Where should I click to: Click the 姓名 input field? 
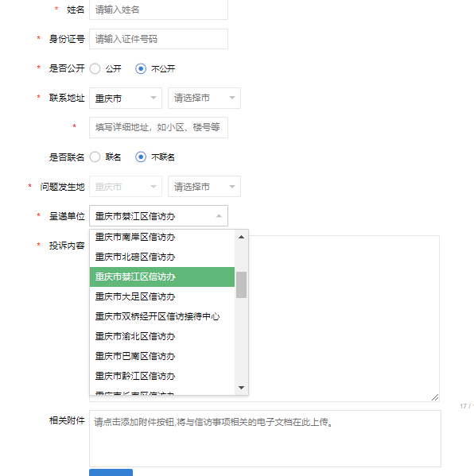(158, 10)
